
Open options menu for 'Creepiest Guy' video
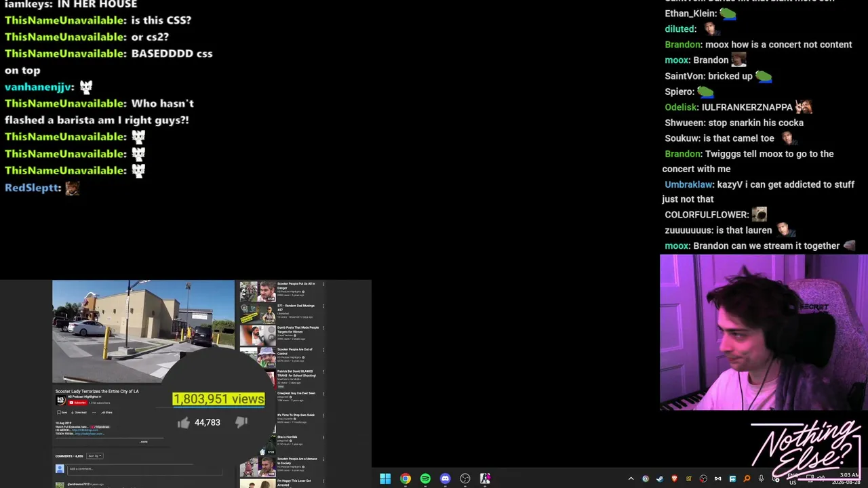pyautogui.click(x=323, y=394)
